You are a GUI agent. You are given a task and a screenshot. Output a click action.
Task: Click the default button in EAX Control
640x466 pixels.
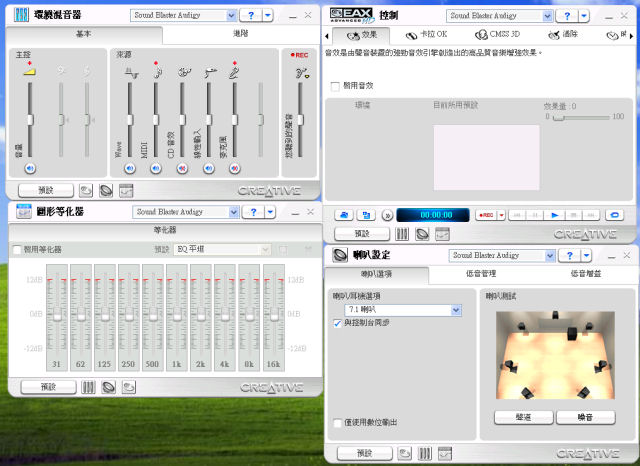(362, 234)
